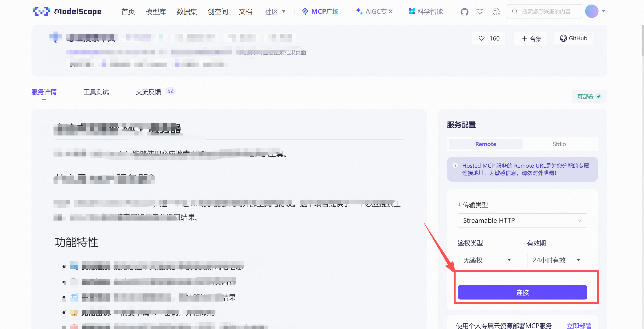Click the MCP广场 diamond icon
The height and width of the screenshot is (329, 644).
[305, 11]
